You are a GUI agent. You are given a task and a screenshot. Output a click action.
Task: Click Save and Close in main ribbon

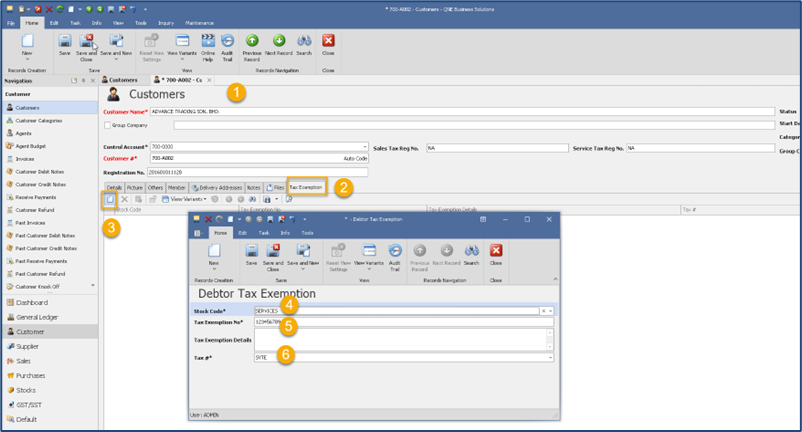[x=89, y=46]
